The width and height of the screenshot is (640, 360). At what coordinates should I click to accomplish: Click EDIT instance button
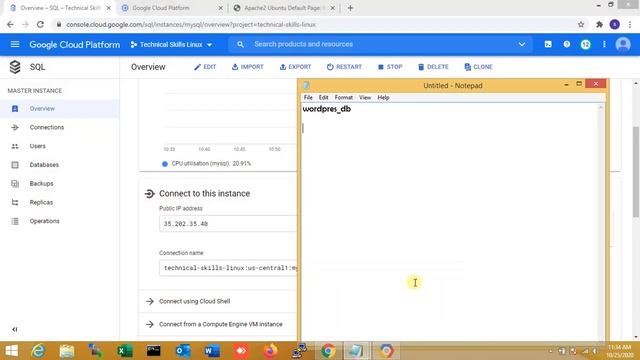point(205,67)
